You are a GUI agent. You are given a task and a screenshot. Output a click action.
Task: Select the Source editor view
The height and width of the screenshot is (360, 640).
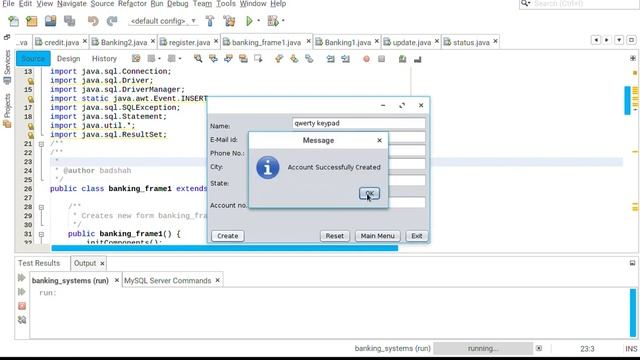point(33,59)
